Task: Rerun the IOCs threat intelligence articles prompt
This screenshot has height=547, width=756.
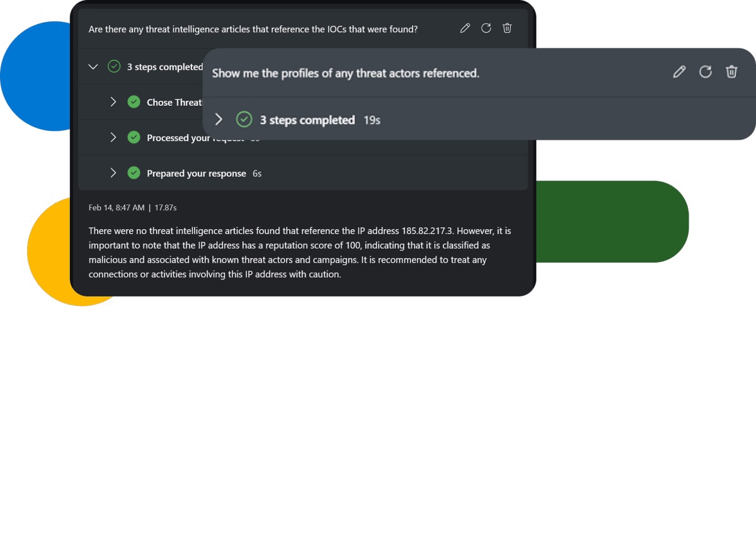Action: (x=486, y=28)
